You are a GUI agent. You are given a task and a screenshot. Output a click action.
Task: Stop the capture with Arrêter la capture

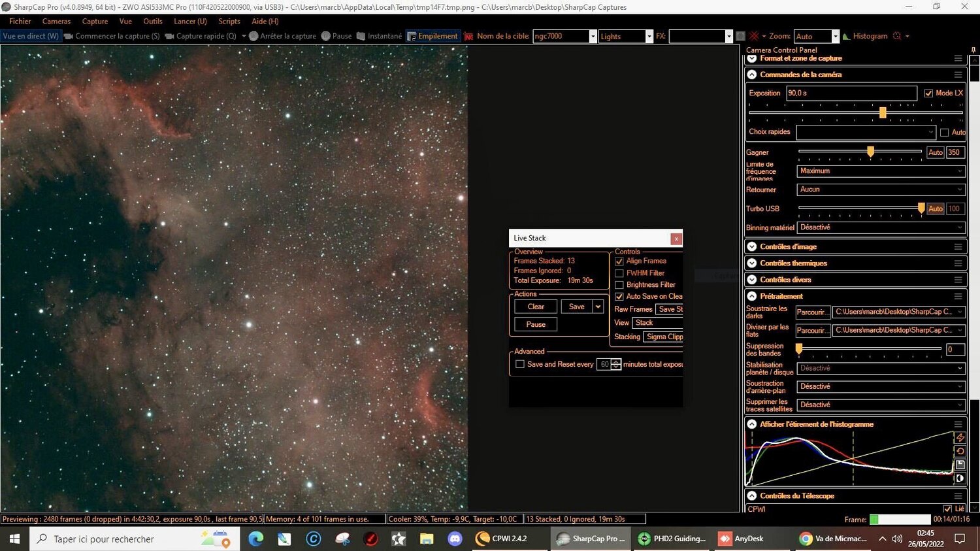282,36
